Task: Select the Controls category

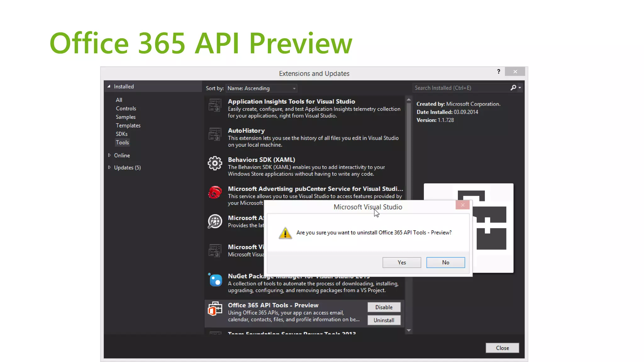Action: tap(126, 108)
